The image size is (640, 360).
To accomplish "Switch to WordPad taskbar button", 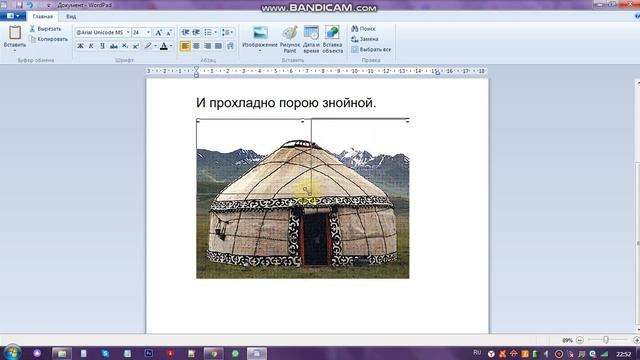I will (x=257, y=353).
